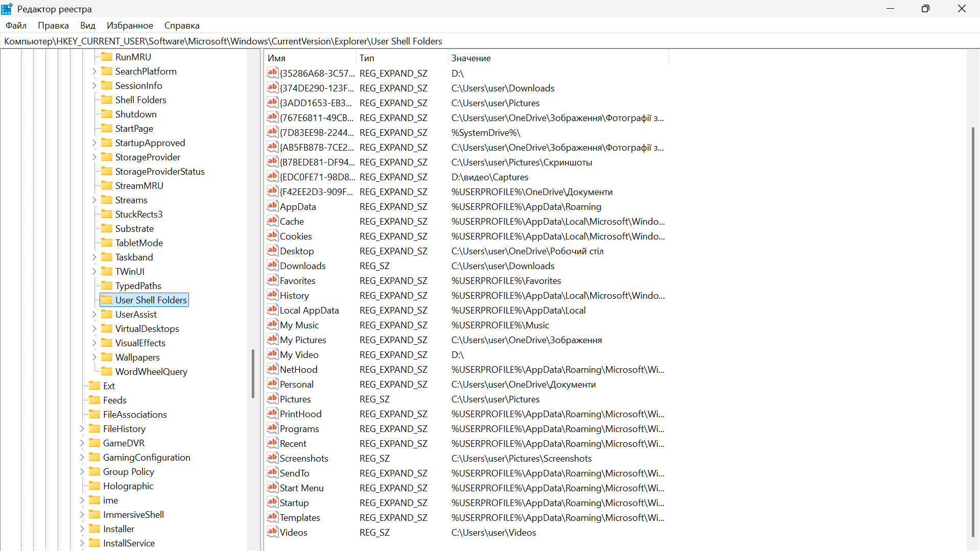The height and width of the screenshot is (551, 980).
Task: Click the Registry Editor app icon in the title bar
Action: coord(7,9)
